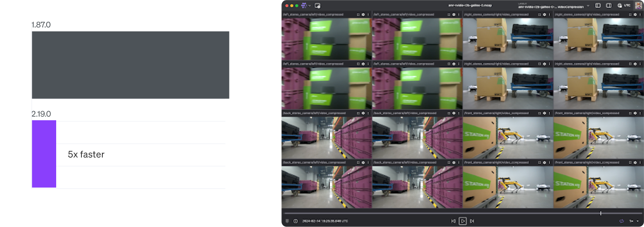Toggle the right sidebar visibility
The width and height of the screenshot is (644, 227).
pyautogui.click(x=609, y=6)
